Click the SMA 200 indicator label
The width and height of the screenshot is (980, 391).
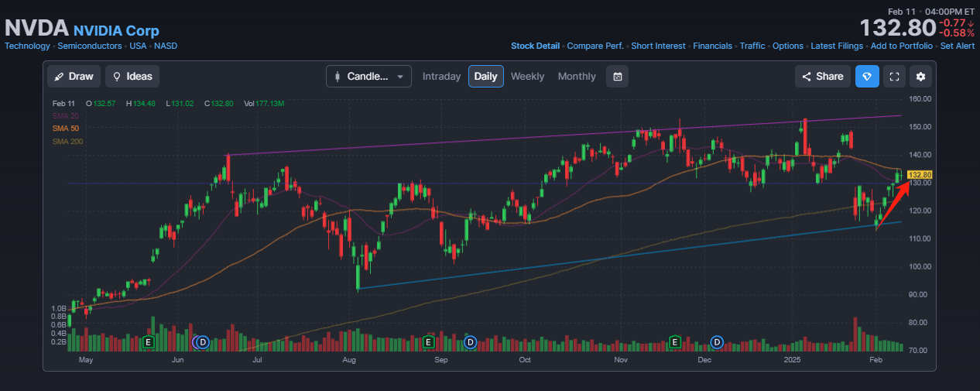click(x=67, y=142)
